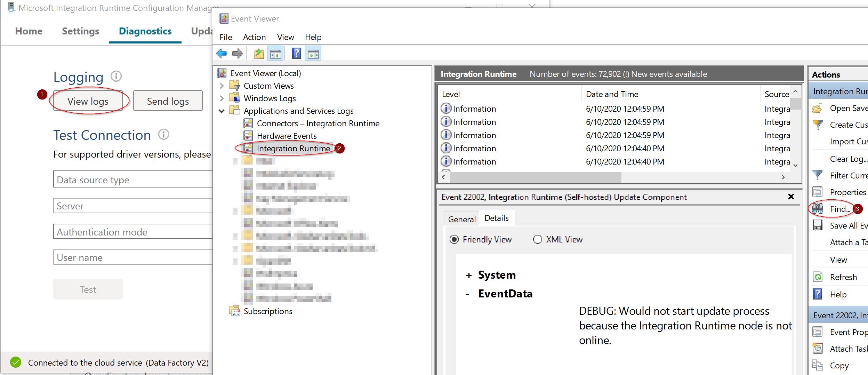Viewport: 868px width, 375px height.
Task: Open the File menu in Event Viewer
Action: click(x=226, y=37)
